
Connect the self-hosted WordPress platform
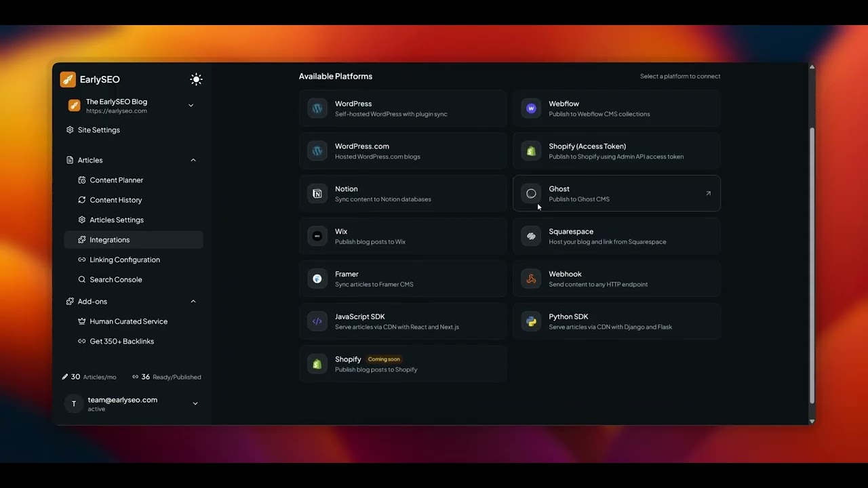coord(403,108)
